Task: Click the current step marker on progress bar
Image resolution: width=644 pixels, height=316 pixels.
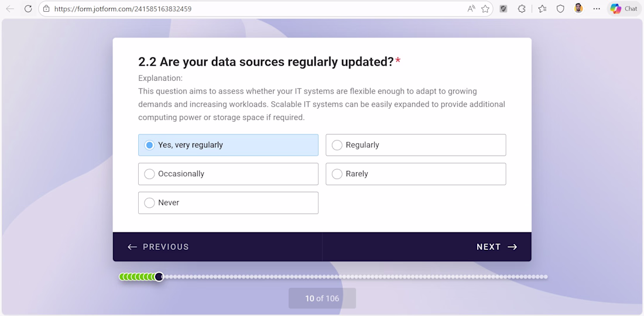Action: coord(159,277)
